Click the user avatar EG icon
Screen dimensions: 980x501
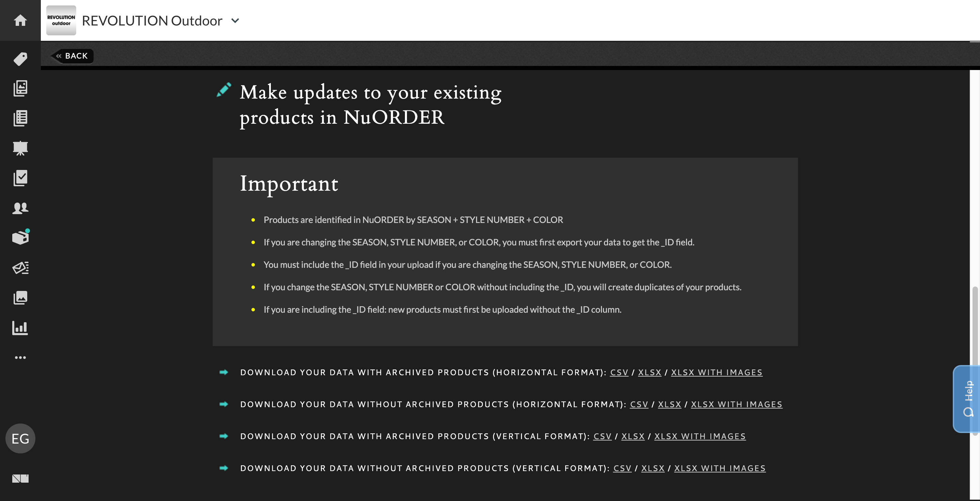[20, 438]
